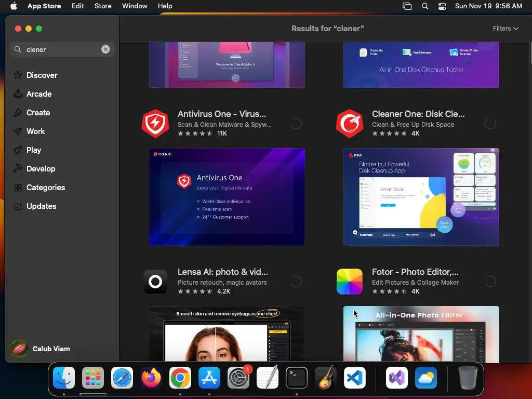532x399 pixels.
Task: Open the Calub Viem account profile
Action: coord(41,349)
